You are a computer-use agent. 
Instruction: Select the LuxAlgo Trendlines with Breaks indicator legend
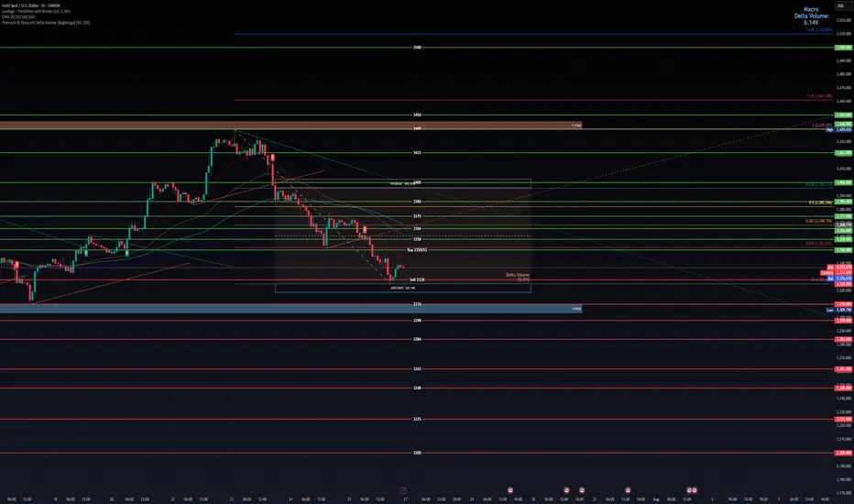[x=36, y=11]
